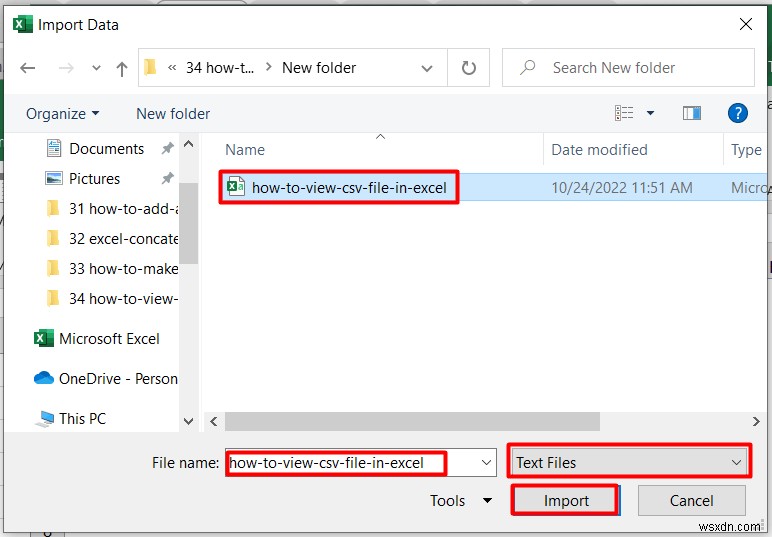Image resolution: width=772 pixels, height=537 pixels.
Task: Select This PC in navigation pane
Action: tap(70, 418)
